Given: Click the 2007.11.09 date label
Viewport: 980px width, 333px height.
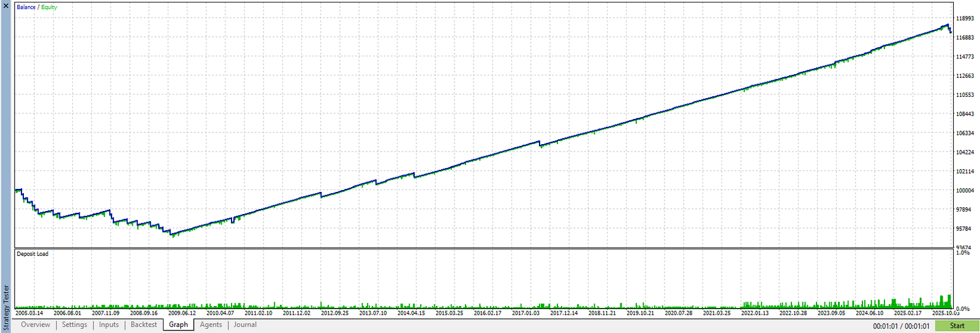Looking at the screenshot, I should [105, 313].
